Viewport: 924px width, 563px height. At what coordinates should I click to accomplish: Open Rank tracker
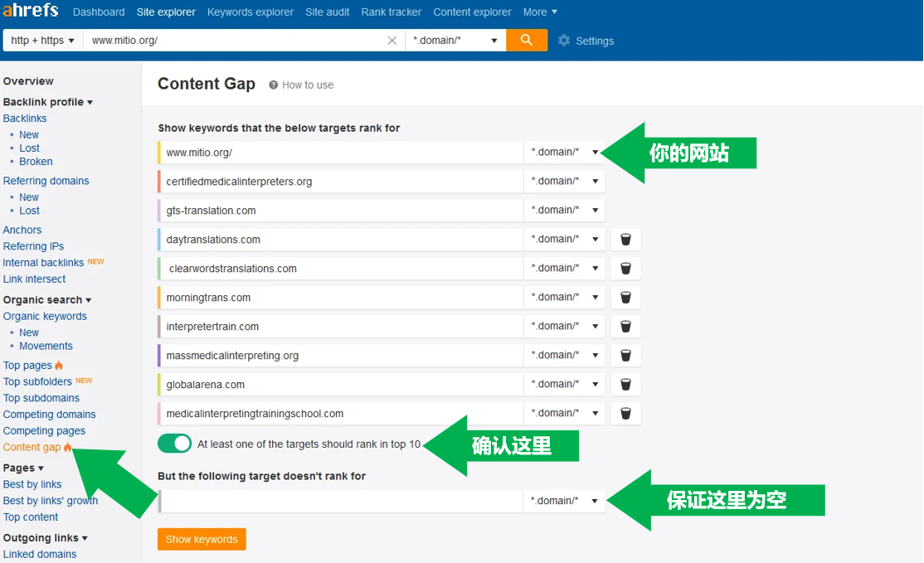point(391,12)
